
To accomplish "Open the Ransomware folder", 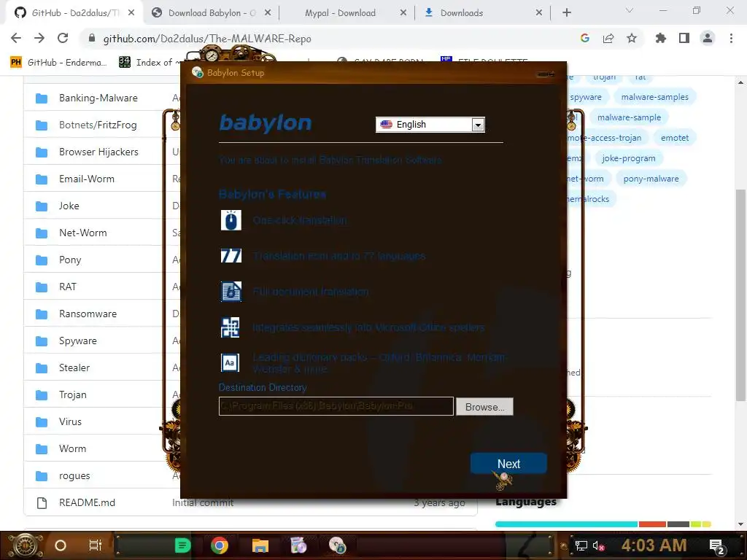I will tap(88, 314).
